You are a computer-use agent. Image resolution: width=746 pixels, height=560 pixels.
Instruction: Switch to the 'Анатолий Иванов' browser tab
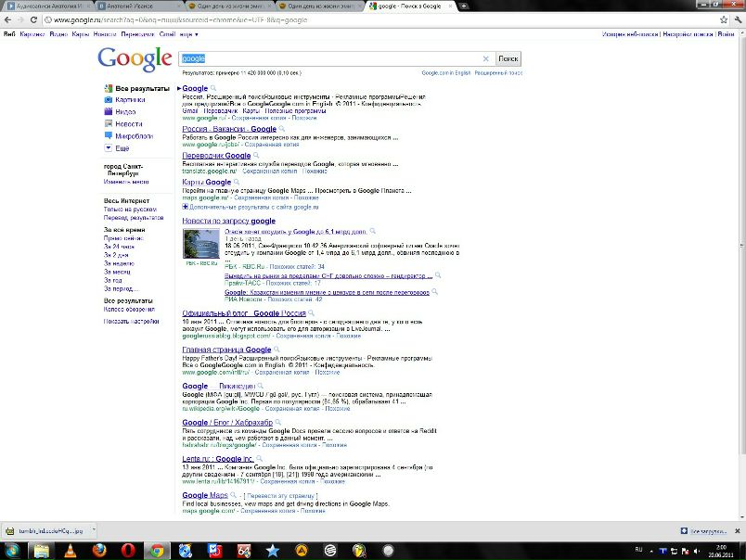tap(122, 6)
